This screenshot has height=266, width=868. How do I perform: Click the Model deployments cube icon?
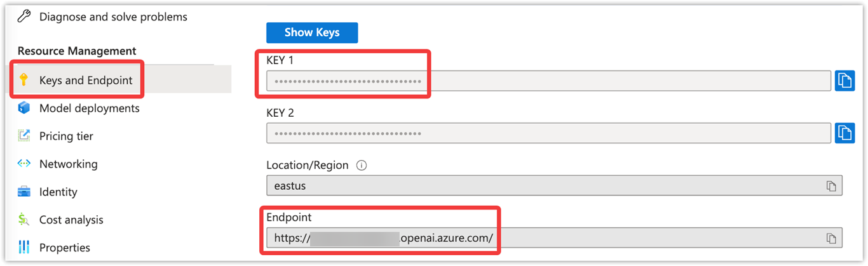tap(24, 108)
